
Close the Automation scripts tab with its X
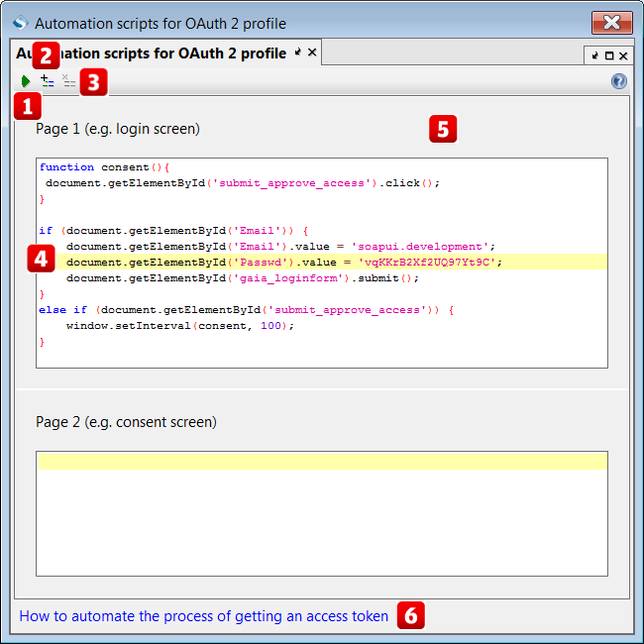(x=312, y=53)
